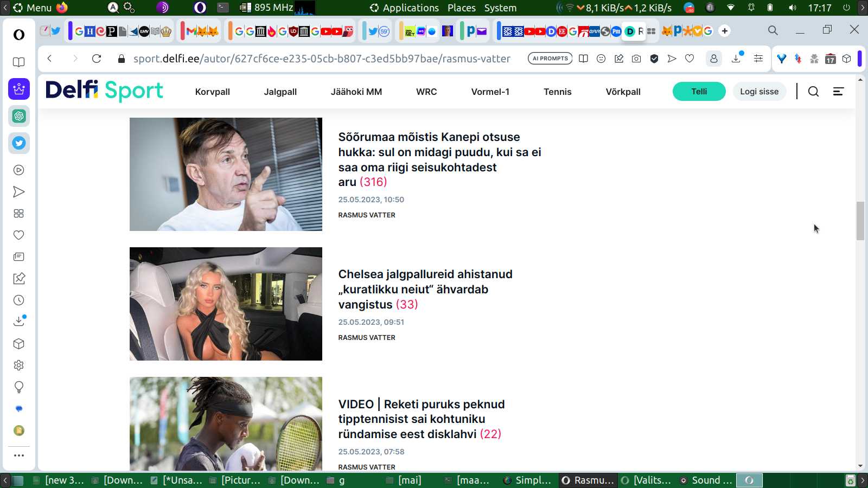
Task: Open the Jalgpall section
Action: tap(280, 92)
